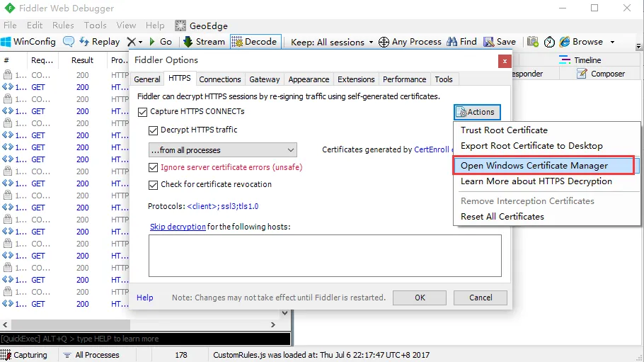Open the Tools menu in menu bar

pyautogui.click(x=95, y=26)
